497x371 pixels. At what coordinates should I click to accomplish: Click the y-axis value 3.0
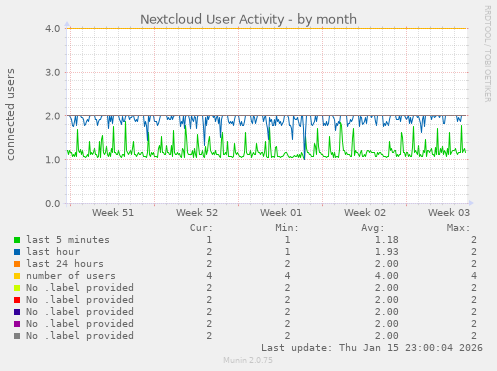tap(53, 72)
